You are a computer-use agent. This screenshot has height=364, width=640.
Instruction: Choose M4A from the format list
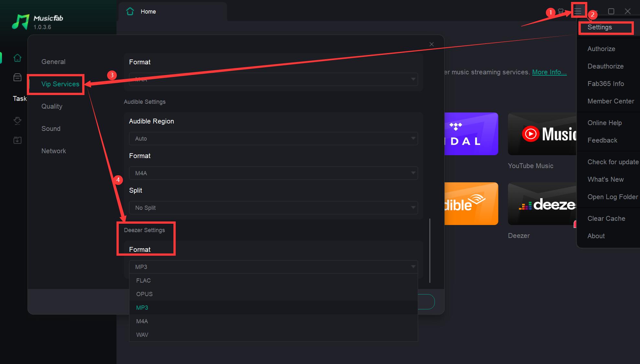pos(273,321)
